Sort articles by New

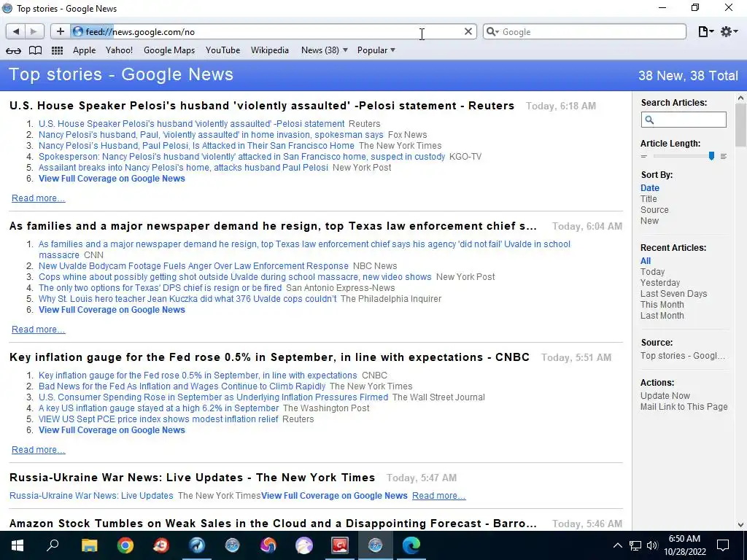pos(649,221)
